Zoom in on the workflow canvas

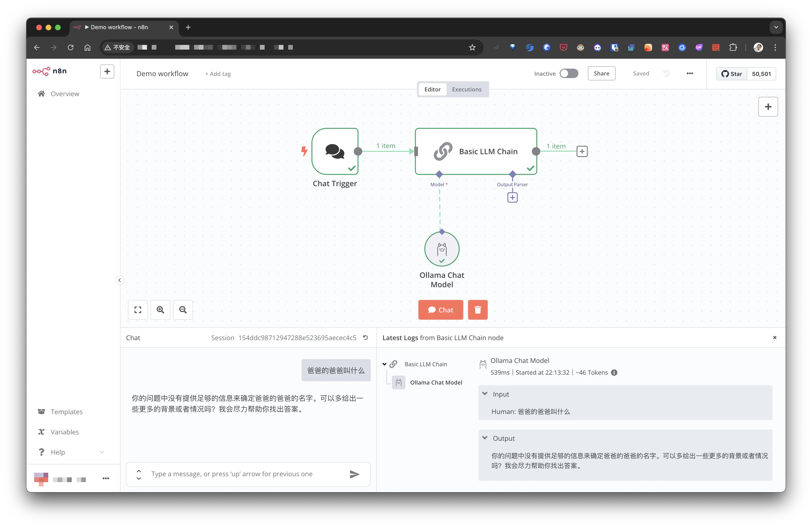pyautogui.click(x=160, y=310)
